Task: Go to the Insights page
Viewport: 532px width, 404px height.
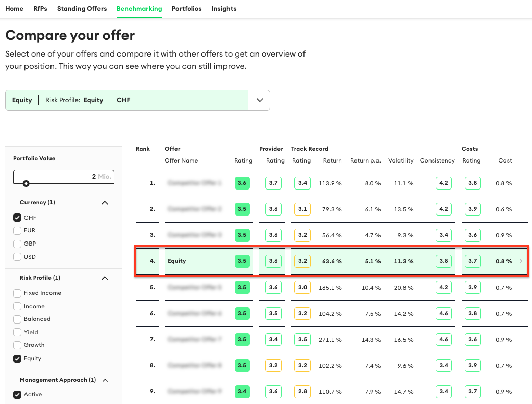Action: 224,9
